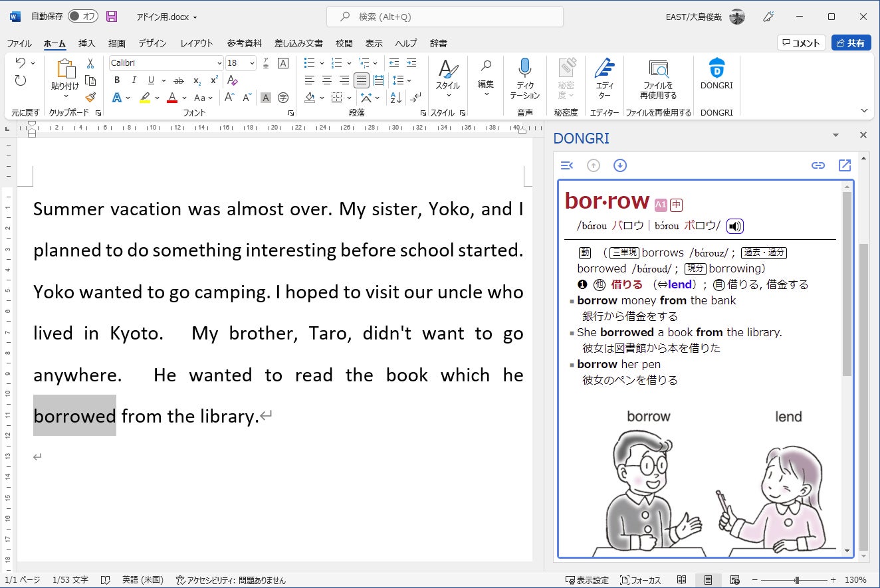Save the document with the floppy icon
Screen dimensions: 880x588
pos(112,17)
